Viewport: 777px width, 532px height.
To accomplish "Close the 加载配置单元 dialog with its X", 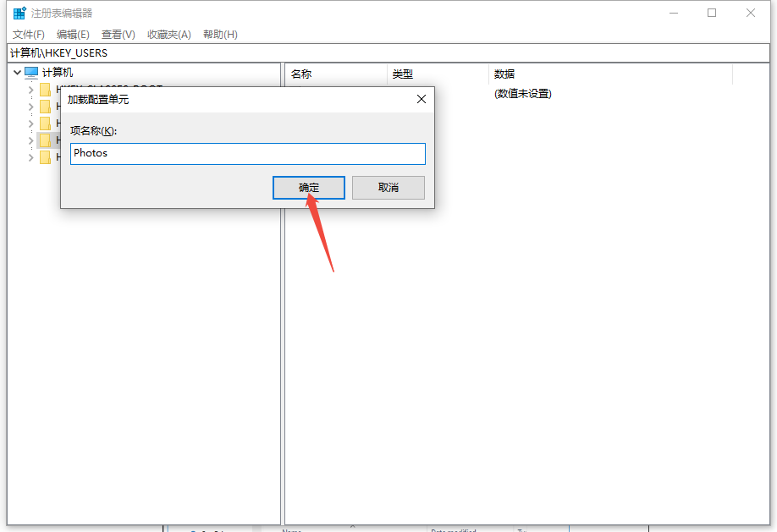I will click(x=422, y=99).
